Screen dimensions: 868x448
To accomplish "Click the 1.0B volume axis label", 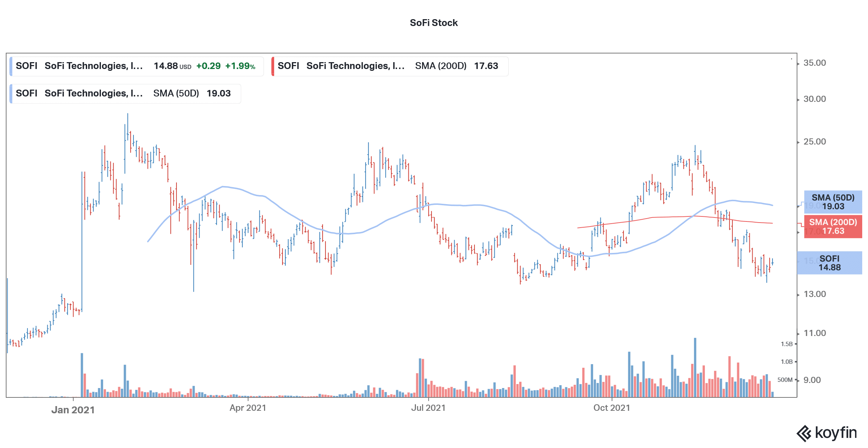I will pyautogui.click(x=787, y=362).
